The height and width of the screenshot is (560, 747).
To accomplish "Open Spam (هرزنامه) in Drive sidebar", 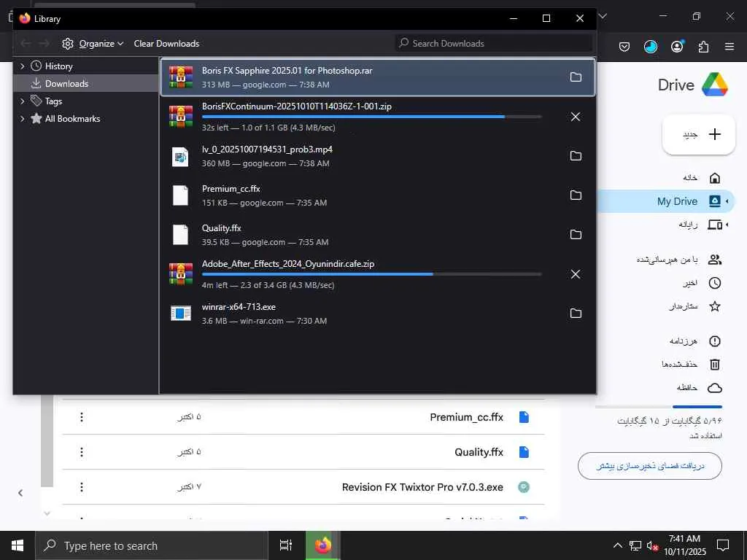I will coord(695,341).
